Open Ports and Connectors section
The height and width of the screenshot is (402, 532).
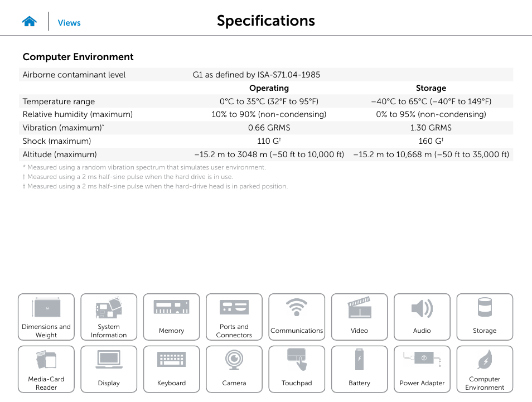click(234, 317)
